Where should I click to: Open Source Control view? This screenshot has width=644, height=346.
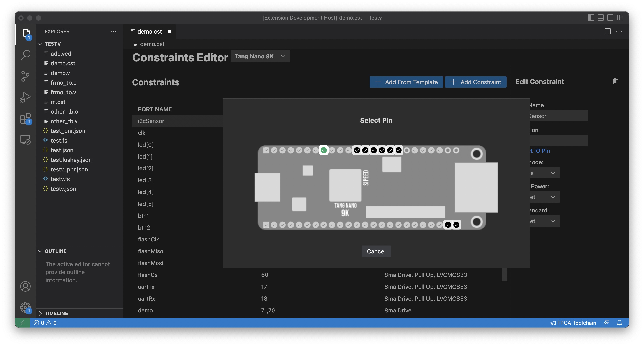tap(25, 76)
